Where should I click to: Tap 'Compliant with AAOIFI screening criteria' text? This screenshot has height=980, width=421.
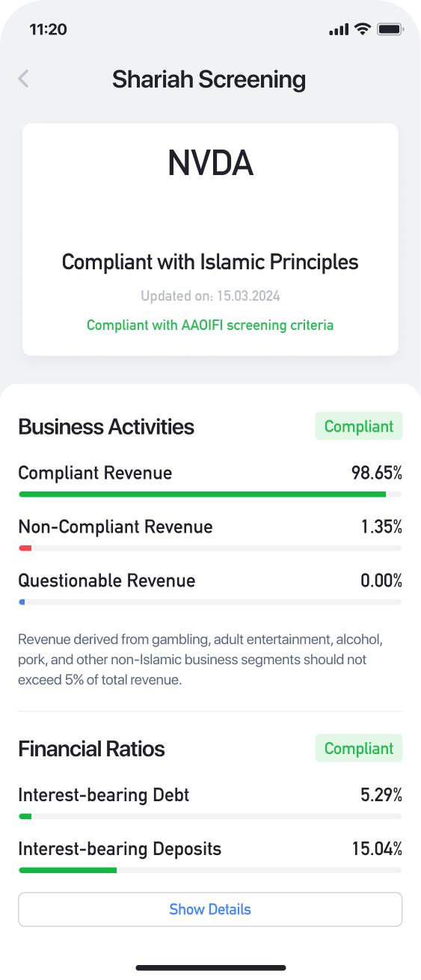[210, 325]
